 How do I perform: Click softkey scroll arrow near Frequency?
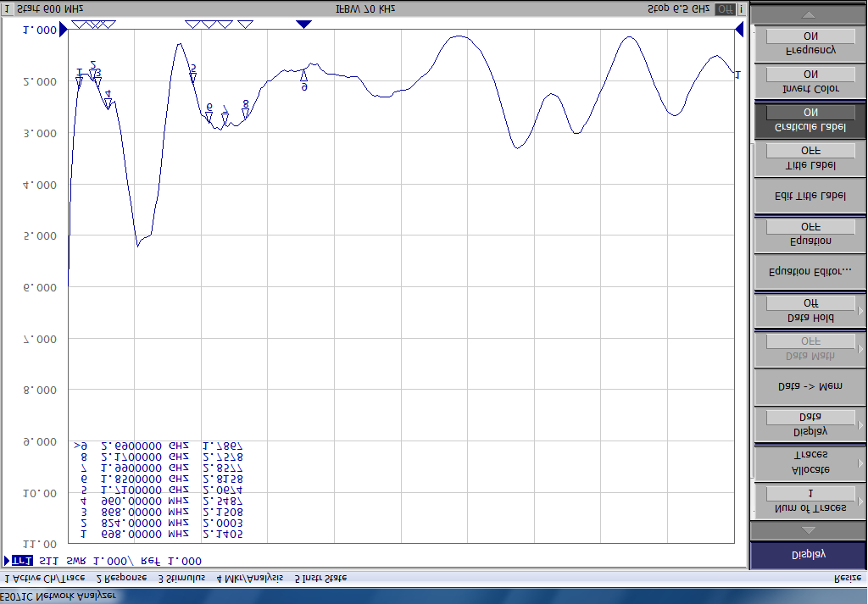808,14
